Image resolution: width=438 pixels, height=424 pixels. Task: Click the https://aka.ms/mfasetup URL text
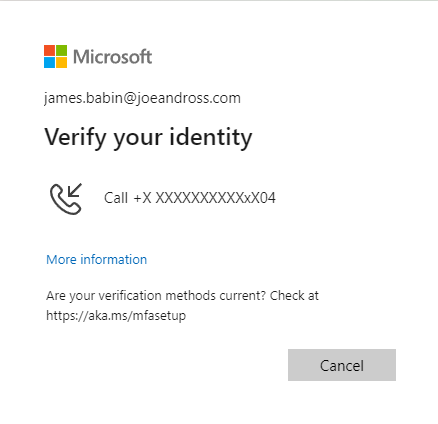tap(116, 315)
